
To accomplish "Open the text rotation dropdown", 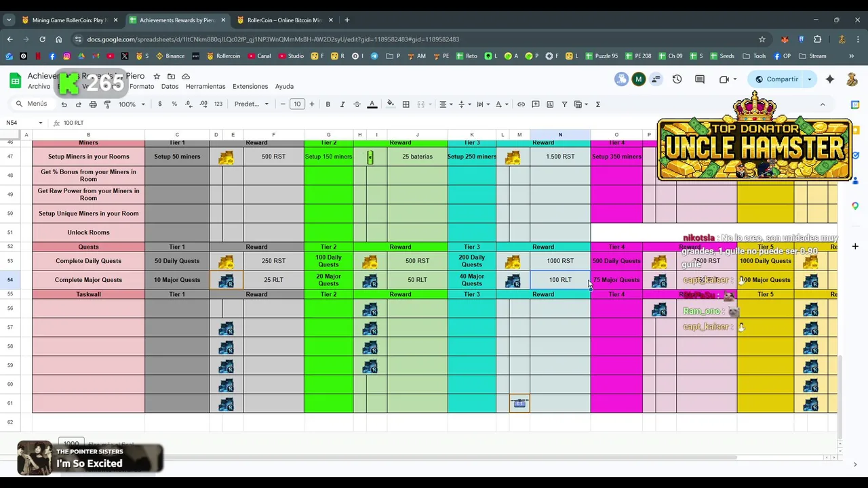I will coord(501,104).
